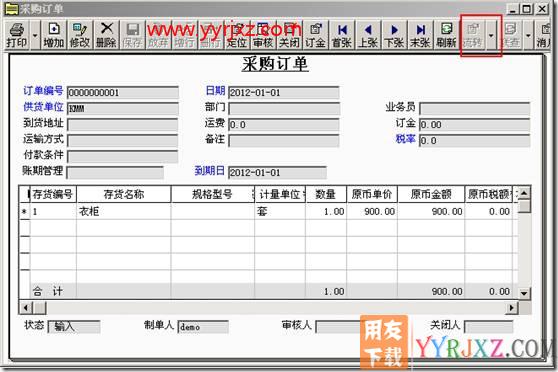
Task: Click the 打印 print toolbar icon
Action: coord(16,35)
